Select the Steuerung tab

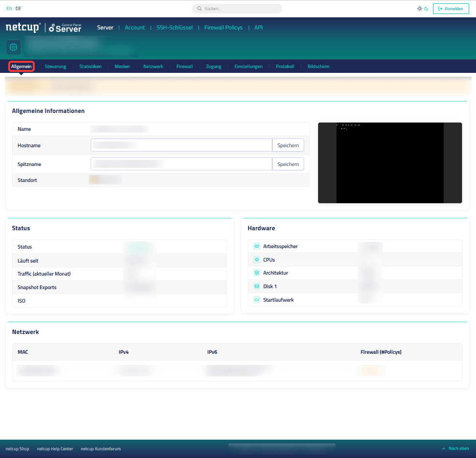55,66
